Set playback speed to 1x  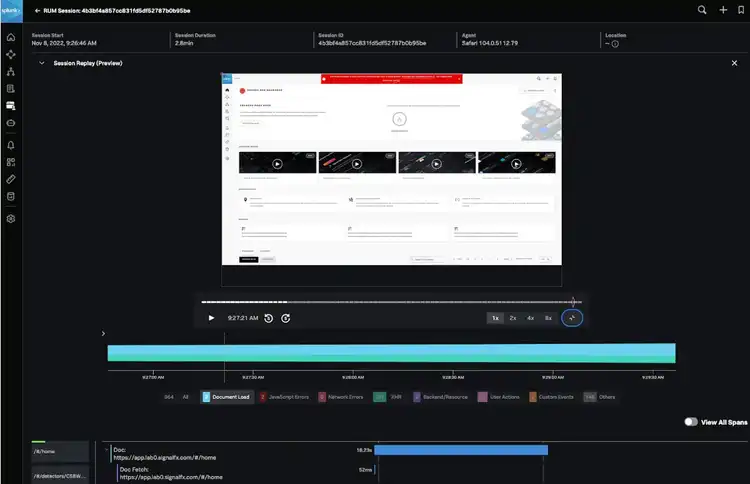tap(495, 318)
